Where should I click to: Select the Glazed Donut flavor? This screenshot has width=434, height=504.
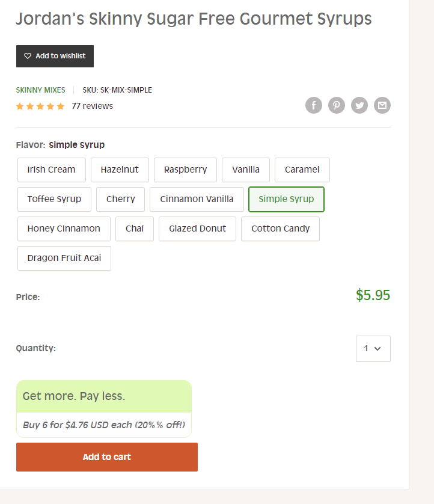pos(197,229)
